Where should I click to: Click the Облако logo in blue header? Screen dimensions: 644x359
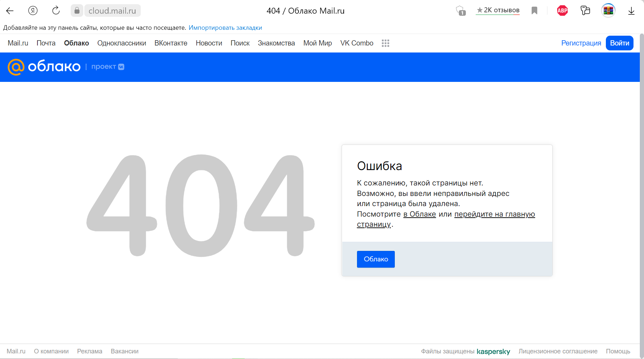click(44, 67)
